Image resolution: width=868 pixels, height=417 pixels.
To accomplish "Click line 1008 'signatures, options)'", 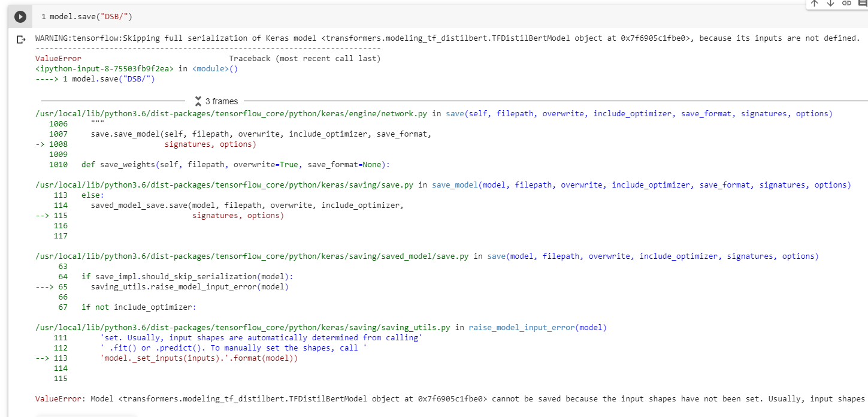I will coord(210,144).
